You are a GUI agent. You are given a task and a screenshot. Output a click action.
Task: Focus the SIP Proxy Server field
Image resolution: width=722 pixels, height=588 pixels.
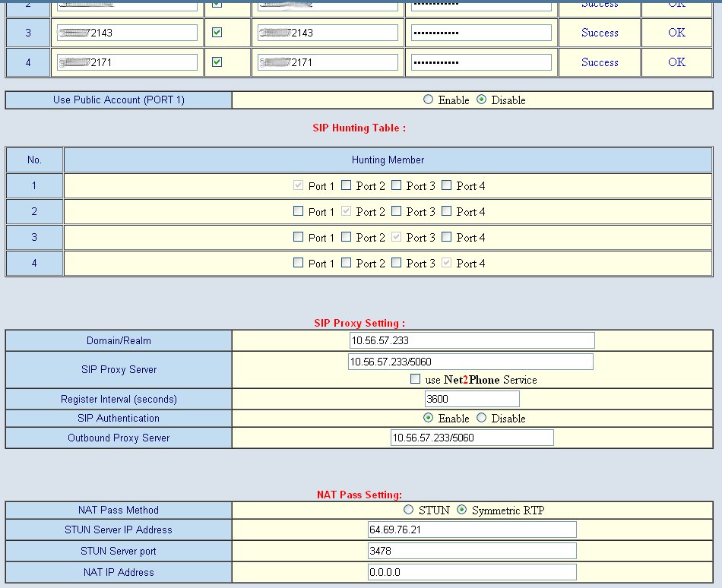470,362
